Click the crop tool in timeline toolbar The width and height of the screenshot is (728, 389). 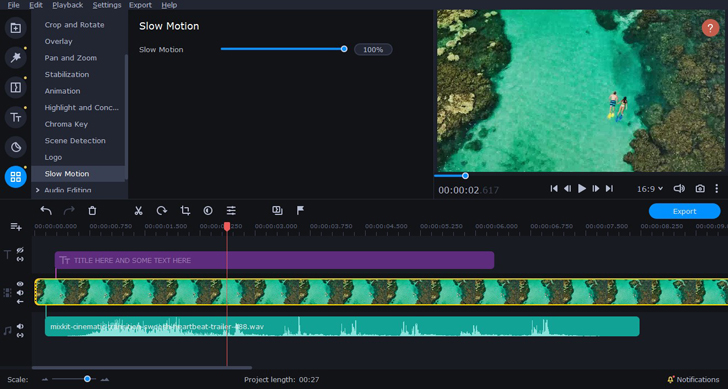[x=185, y=211]
